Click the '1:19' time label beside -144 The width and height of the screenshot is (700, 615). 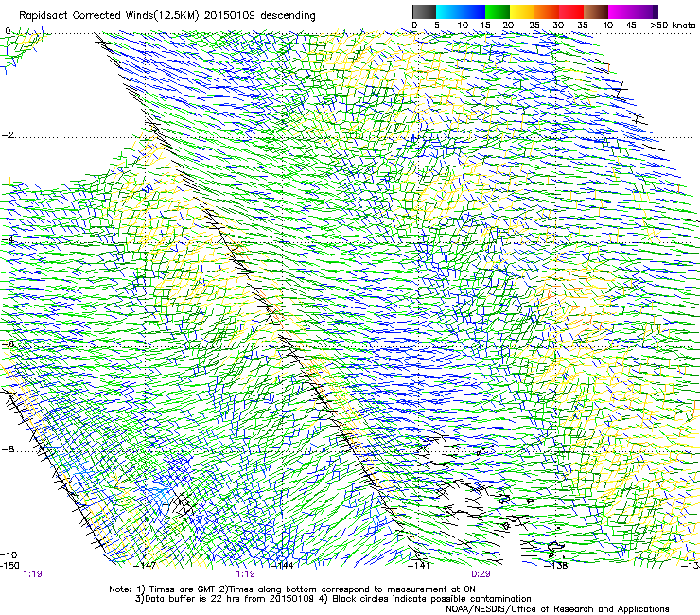(246, 574)
